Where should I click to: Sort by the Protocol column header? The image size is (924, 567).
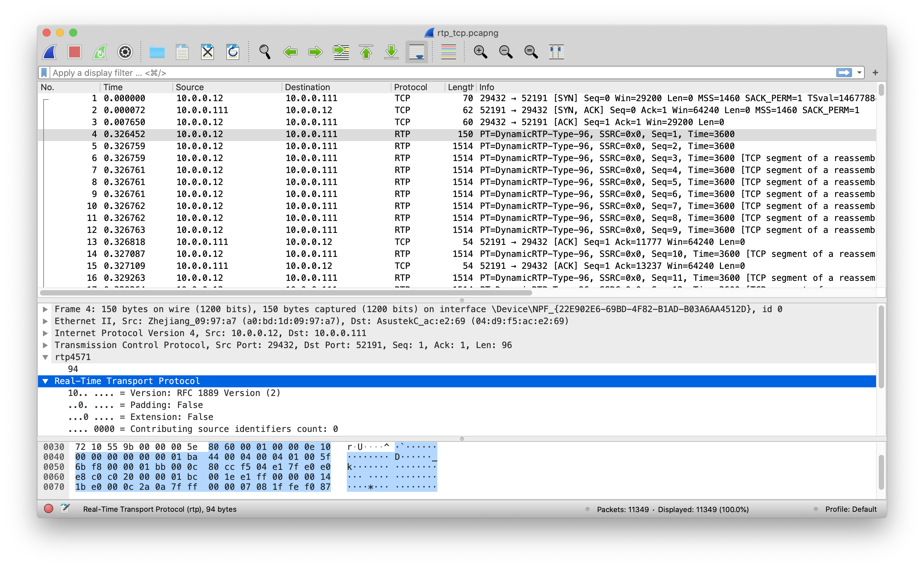[410, 87]
